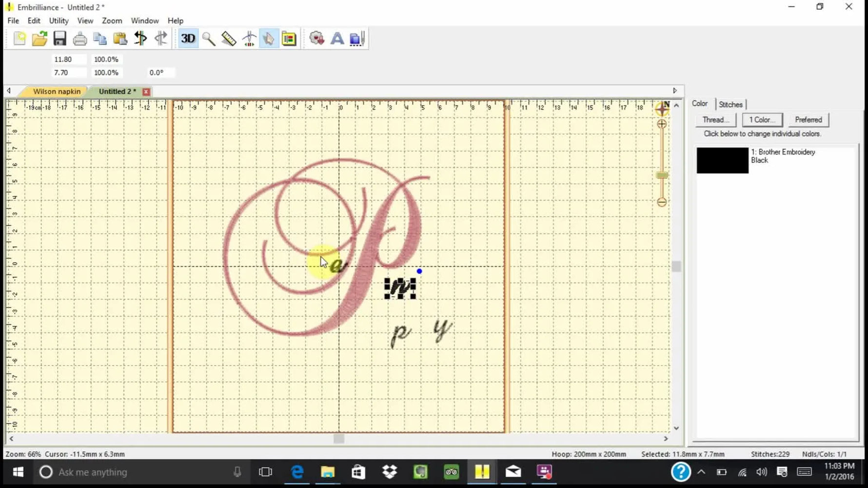Select the Untitled 2 document tab
The width and height of the screenshot is (868, 488).
(117, 92)
